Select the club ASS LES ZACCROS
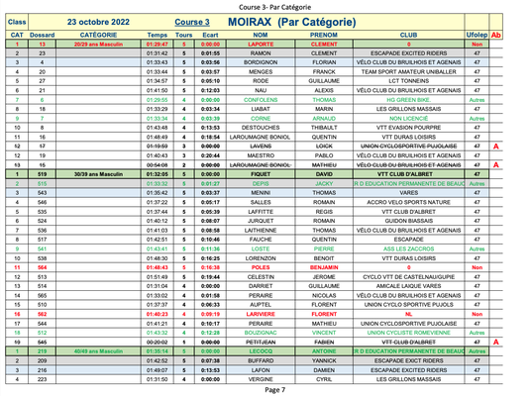 [408, 248]
